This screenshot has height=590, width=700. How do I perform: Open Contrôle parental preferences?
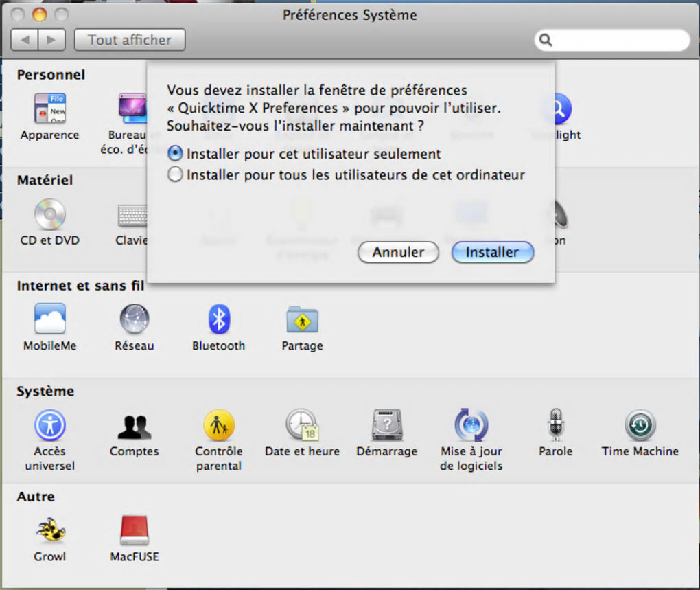[x=219, y=424]
